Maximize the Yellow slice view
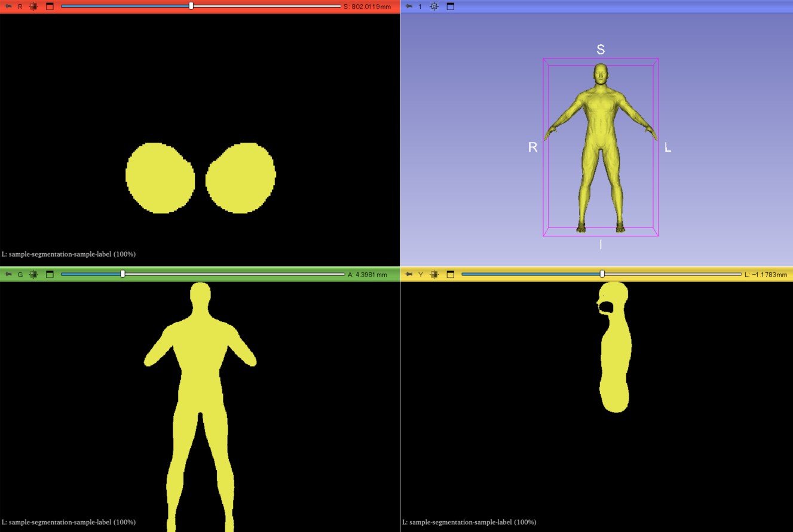The height and width of the screenshot is (532, 793). click(451, 275)
